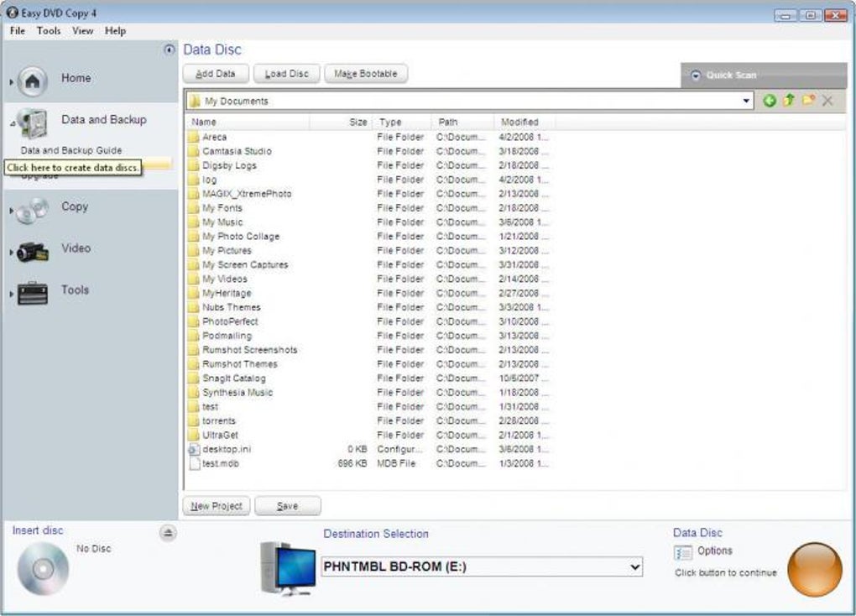Click the test.mdb file icon
The width and height of the screenshot is (856, 616).
[194, 463]
